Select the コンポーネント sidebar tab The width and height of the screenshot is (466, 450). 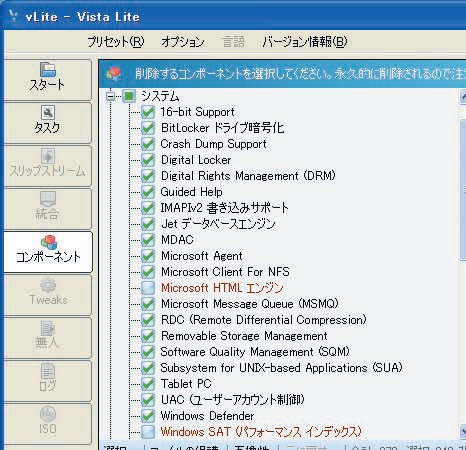pyautogui.click(x=48, y=252)
